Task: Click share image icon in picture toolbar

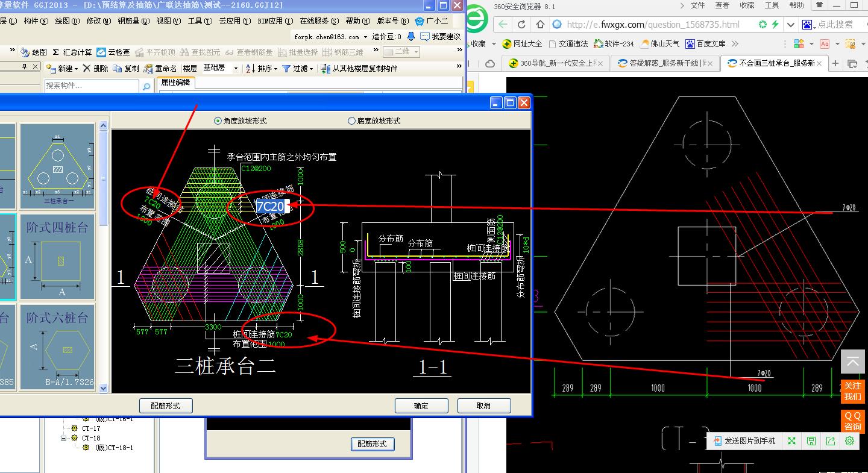Action: click(x=830, y=441)
